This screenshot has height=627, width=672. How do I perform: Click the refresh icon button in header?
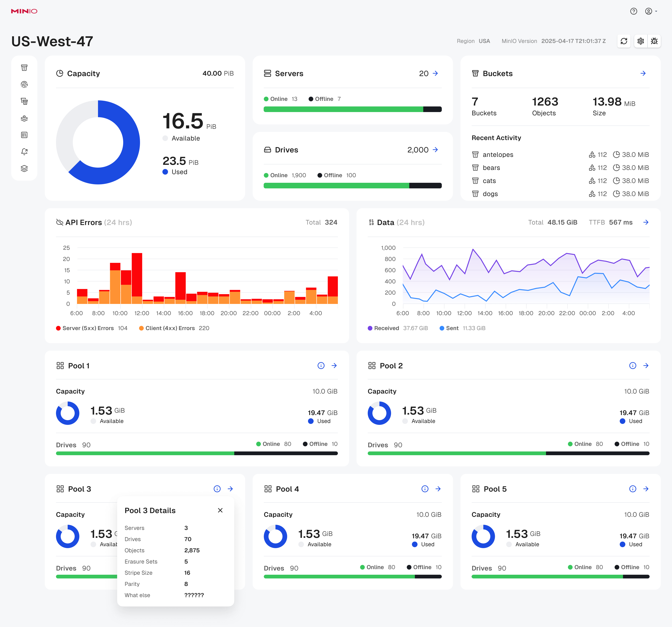tap(624, 41)
